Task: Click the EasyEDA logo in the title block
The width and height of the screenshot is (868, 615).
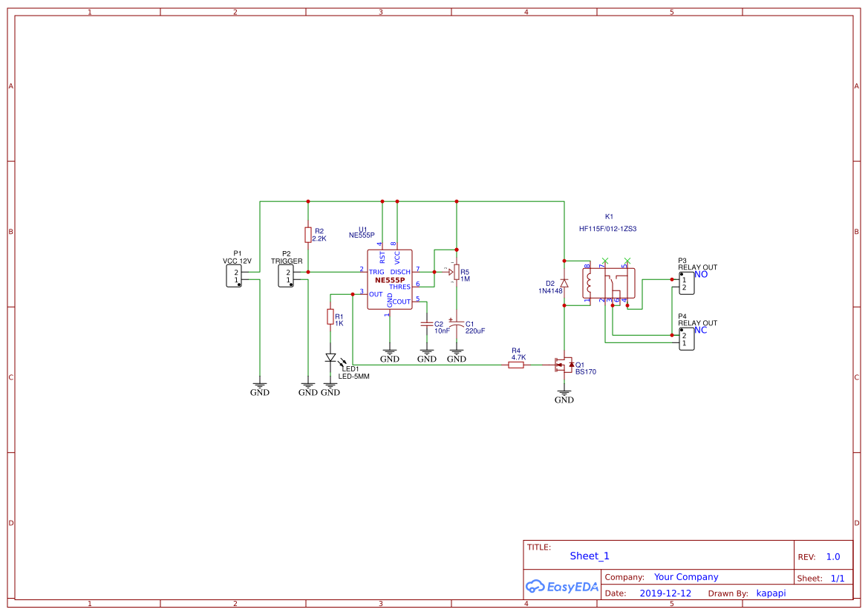Action: (561, 586)
